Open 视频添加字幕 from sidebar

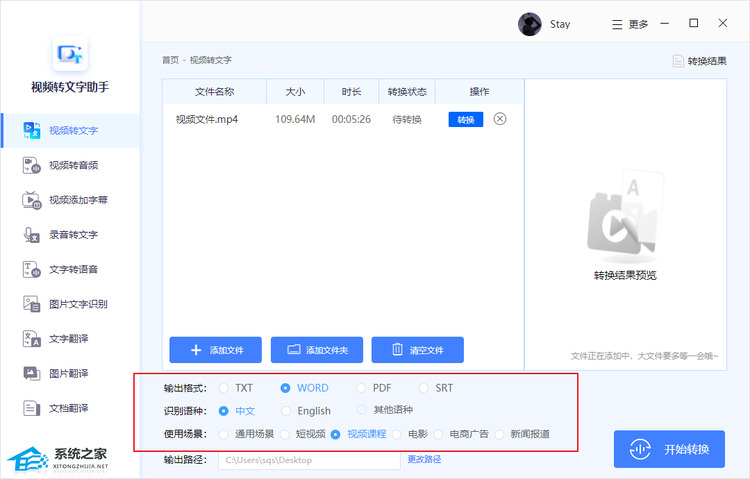point(70,200)
